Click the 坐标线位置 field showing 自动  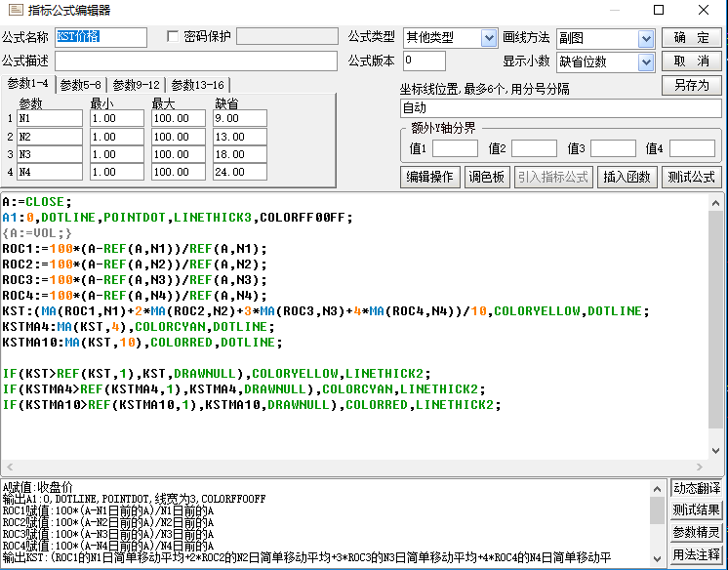point(560,108)
